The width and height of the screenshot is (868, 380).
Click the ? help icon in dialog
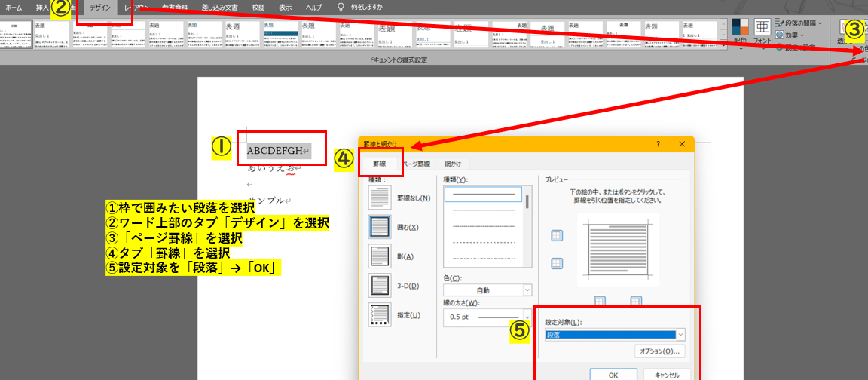point(659,143)
